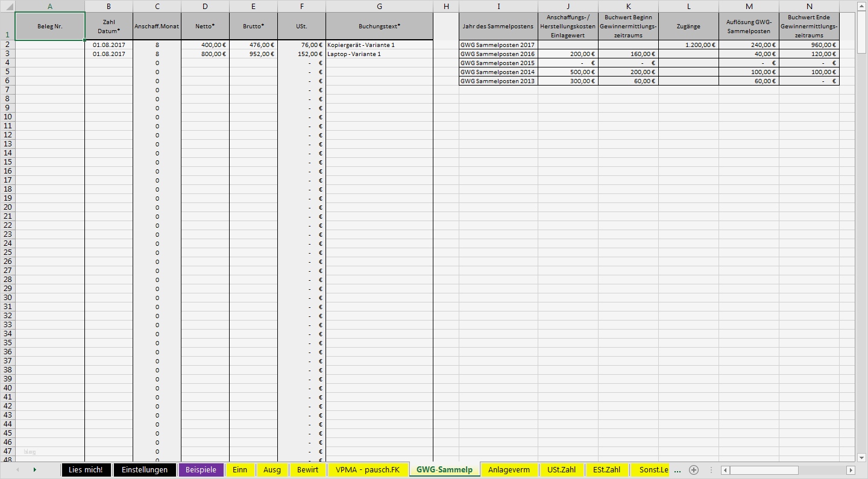868x479 pixels.
Task: Open the USt.Zahl sheet
Action: [x=561, y=470]
